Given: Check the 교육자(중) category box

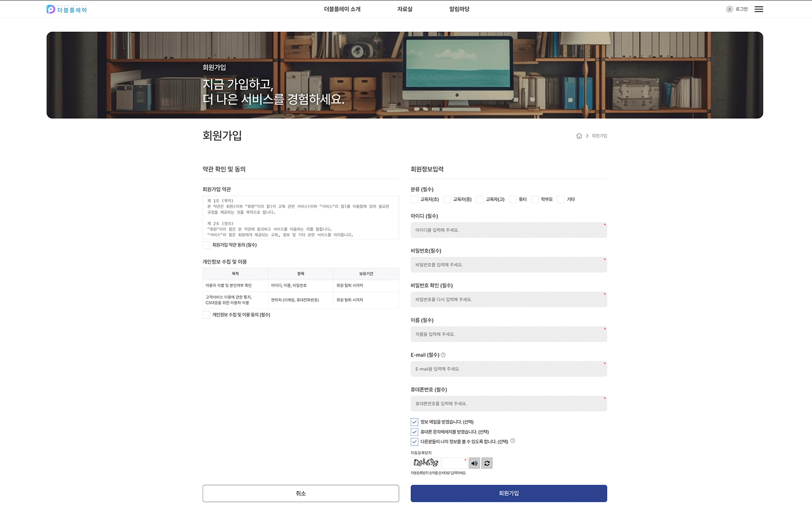Looking at the screenshot, I should click(447, 200).
